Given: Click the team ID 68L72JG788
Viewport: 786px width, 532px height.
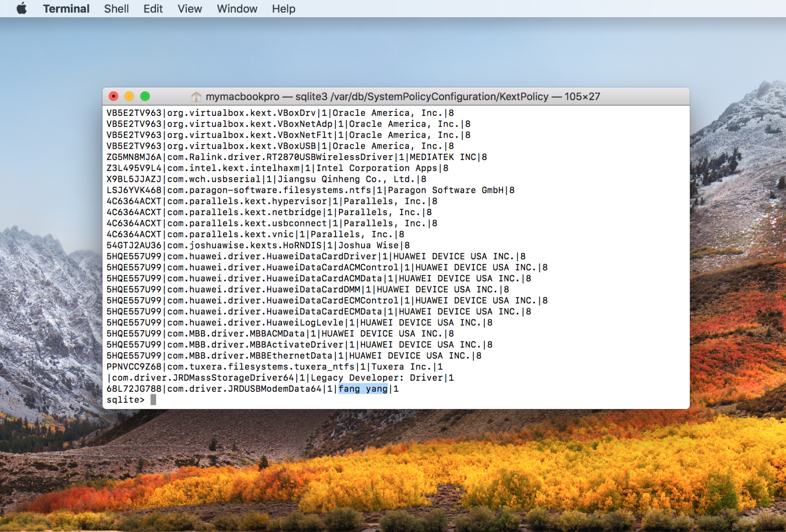Looking at the screenshot, I should pos(134,389).
